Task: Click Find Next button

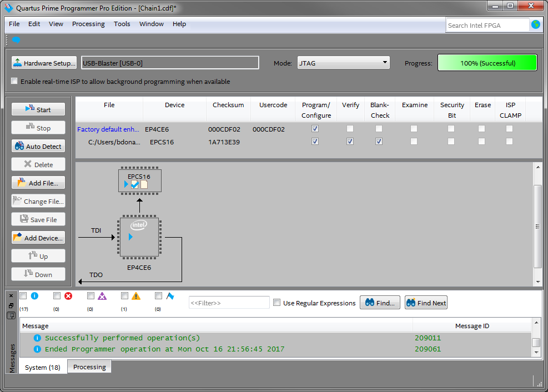Action: (x=426, y=303)
